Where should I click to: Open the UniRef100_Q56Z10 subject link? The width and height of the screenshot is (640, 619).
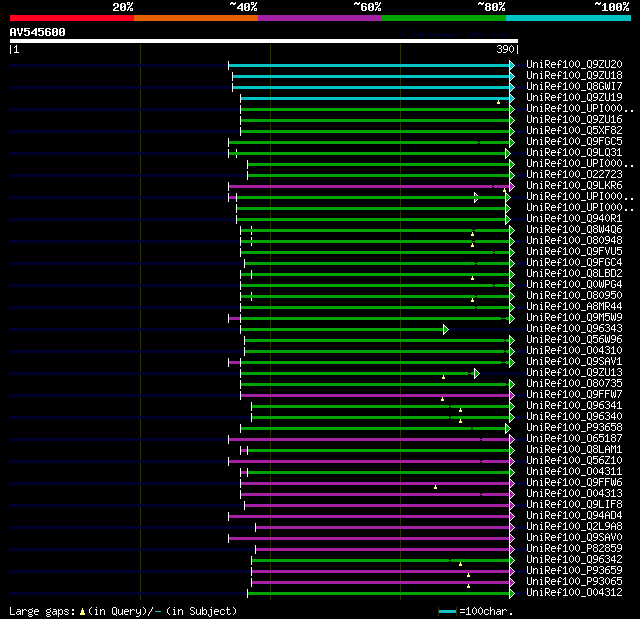[x=574, y=461]
